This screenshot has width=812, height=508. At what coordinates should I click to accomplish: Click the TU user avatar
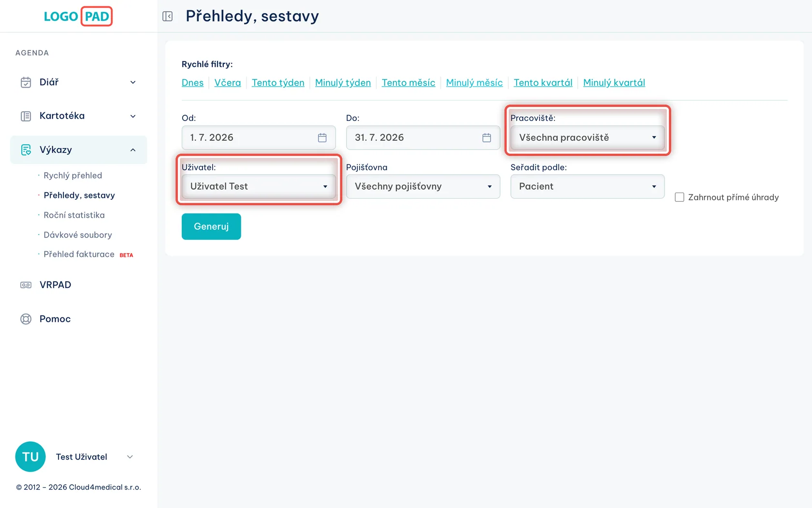pos(30,457)
